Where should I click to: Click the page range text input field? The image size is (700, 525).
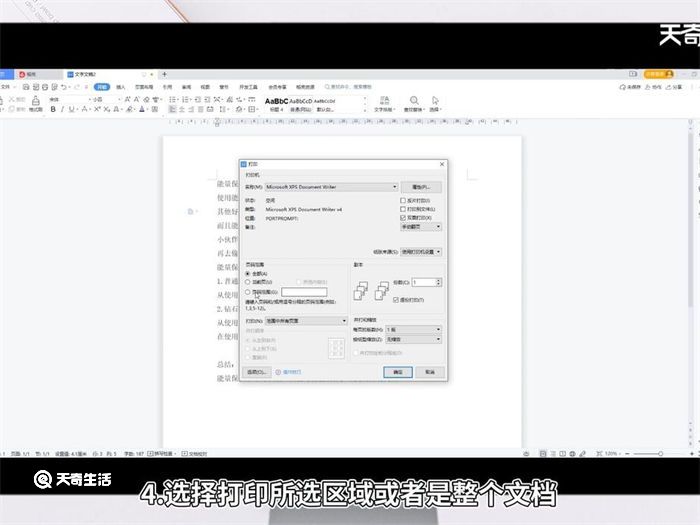point(304,292)
